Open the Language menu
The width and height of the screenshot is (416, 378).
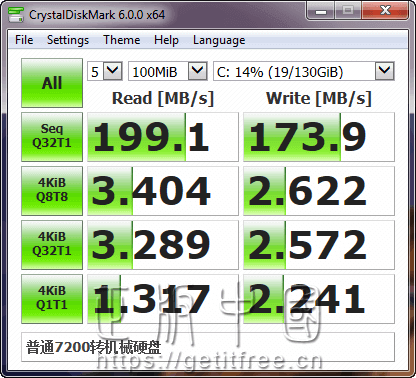click(219, 40)
